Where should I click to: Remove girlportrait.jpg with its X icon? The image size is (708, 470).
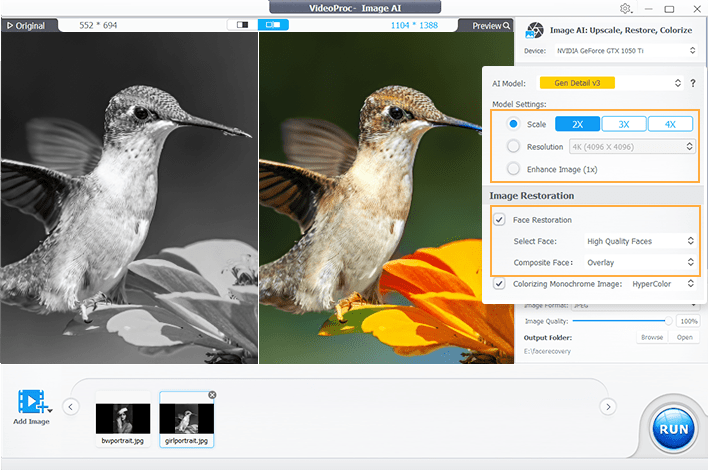(x=211, y=396)
